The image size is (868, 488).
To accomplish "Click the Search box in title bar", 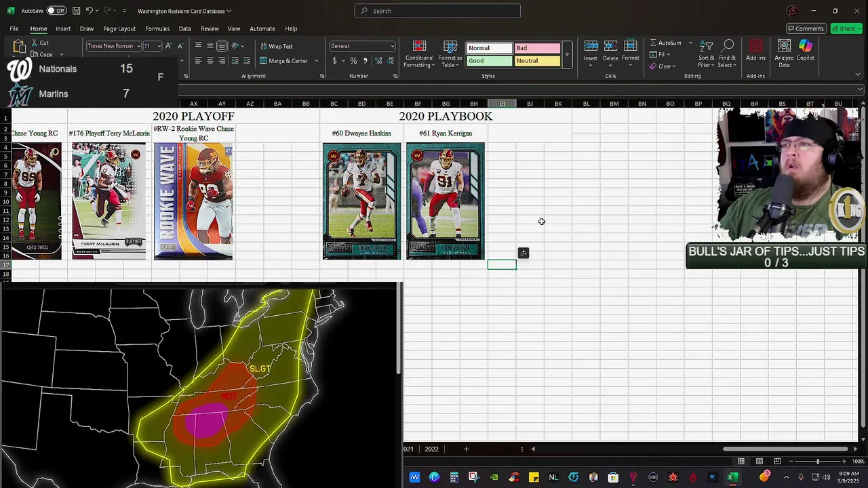I will click(437, 11).
